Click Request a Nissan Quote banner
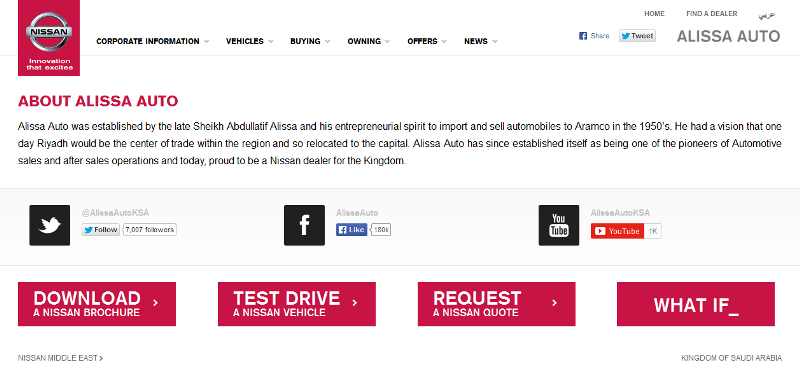 tap(496, 304)
